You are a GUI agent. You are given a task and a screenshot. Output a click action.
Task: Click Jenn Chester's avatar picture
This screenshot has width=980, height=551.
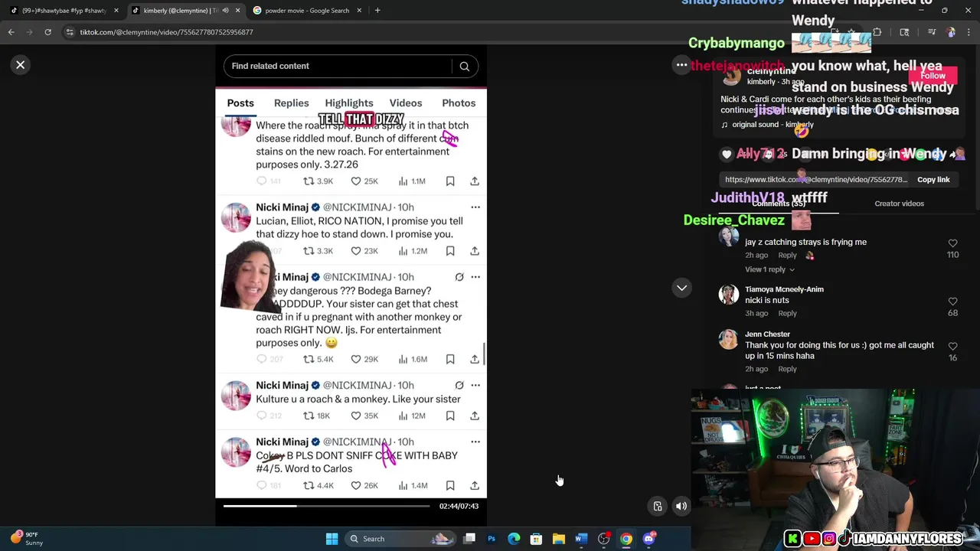[729, 339]
